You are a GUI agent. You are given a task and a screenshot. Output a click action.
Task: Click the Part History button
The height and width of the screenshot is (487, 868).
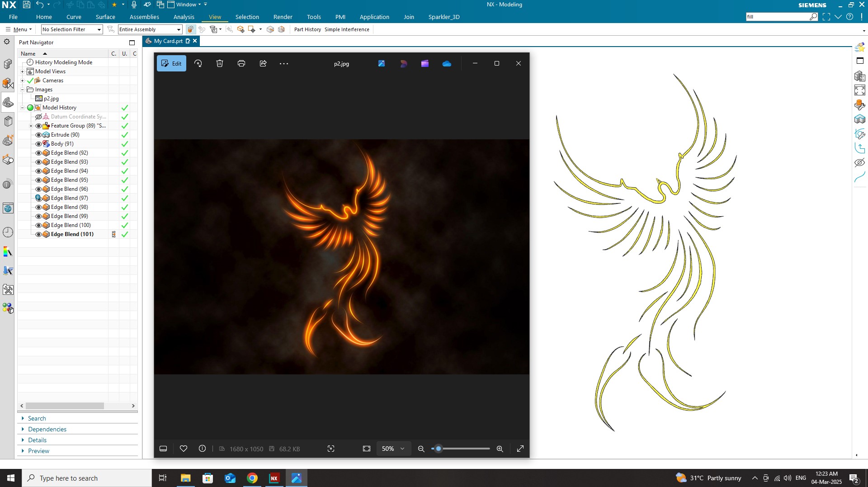(x=307, y=29)
